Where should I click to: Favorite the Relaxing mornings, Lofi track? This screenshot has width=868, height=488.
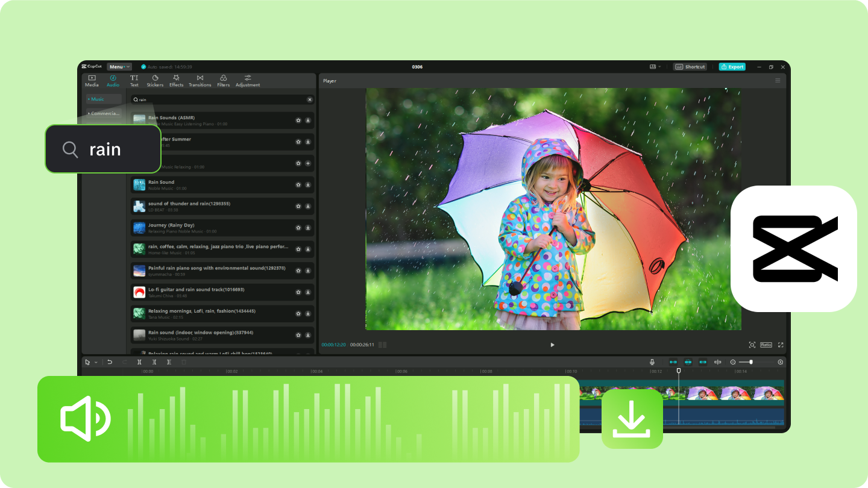(x=298, y=313)
